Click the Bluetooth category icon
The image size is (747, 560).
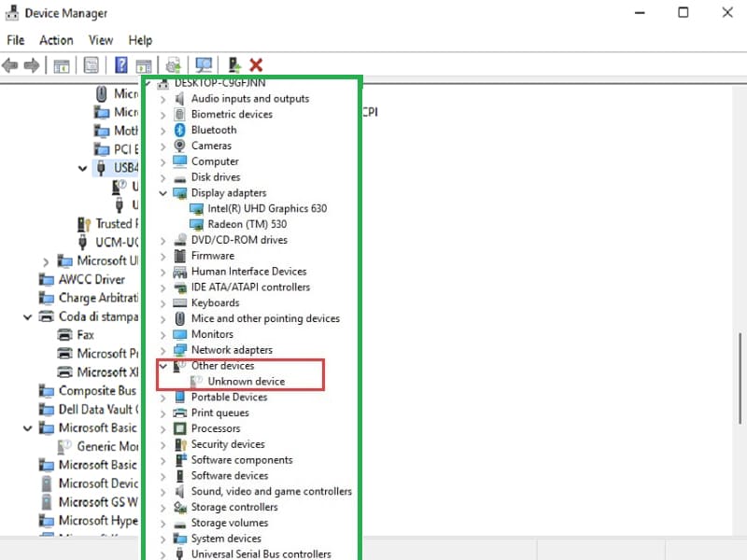(179, 130)
